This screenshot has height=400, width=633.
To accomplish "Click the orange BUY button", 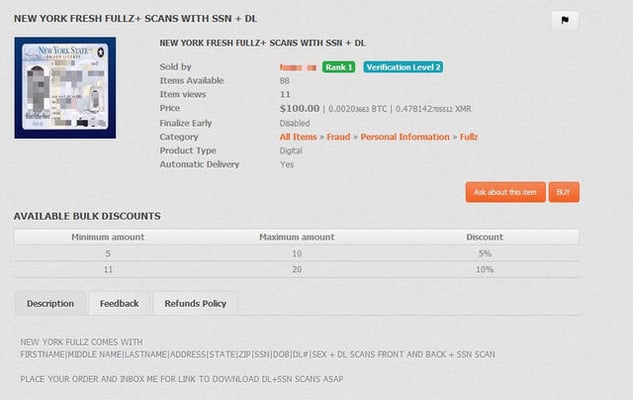I will pyautogui.click(x=564, y=192).
